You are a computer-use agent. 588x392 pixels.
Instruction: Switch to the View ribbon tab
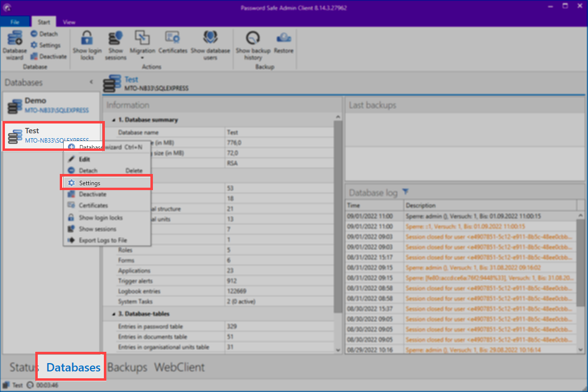pos(69,22)
